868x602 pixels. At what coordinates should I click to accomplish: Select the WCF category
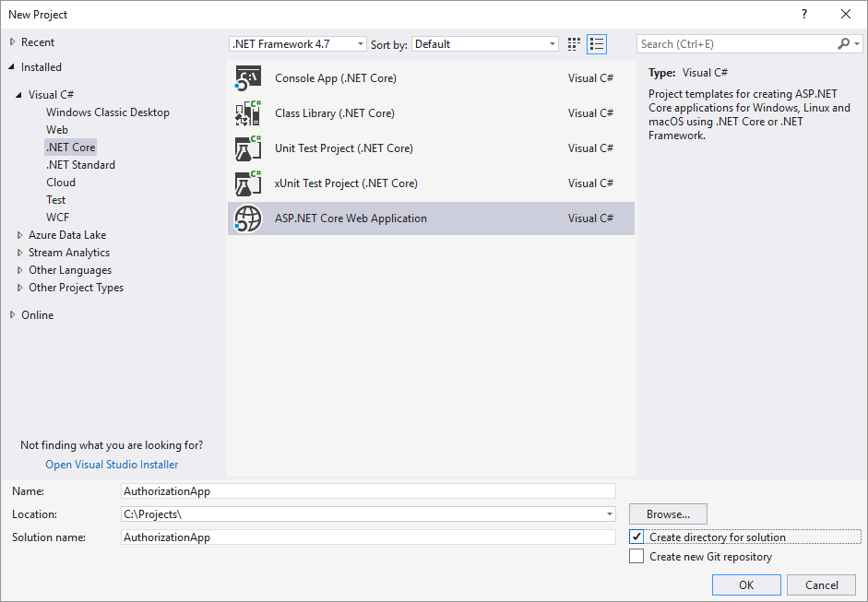(57, 218)
